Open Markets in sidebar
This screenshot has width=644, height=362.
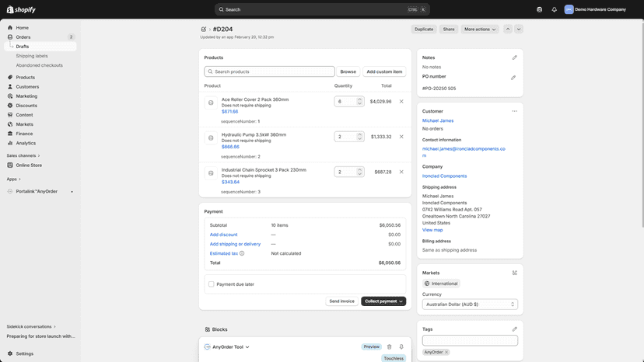tap(24, 124)
